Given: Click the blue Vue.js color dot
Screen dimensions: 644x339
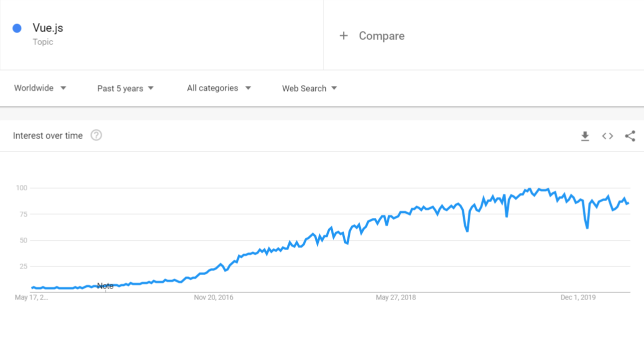Looking at the screenshot, I should pos(17,28).
